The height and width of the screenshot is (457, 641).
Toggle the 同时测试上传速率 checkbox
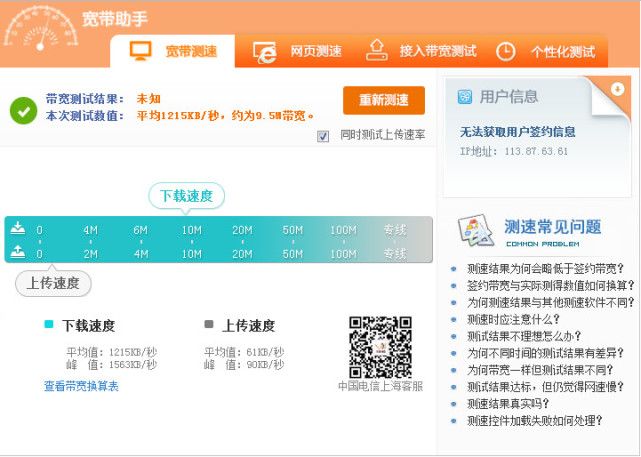click(x=323, y=136)
